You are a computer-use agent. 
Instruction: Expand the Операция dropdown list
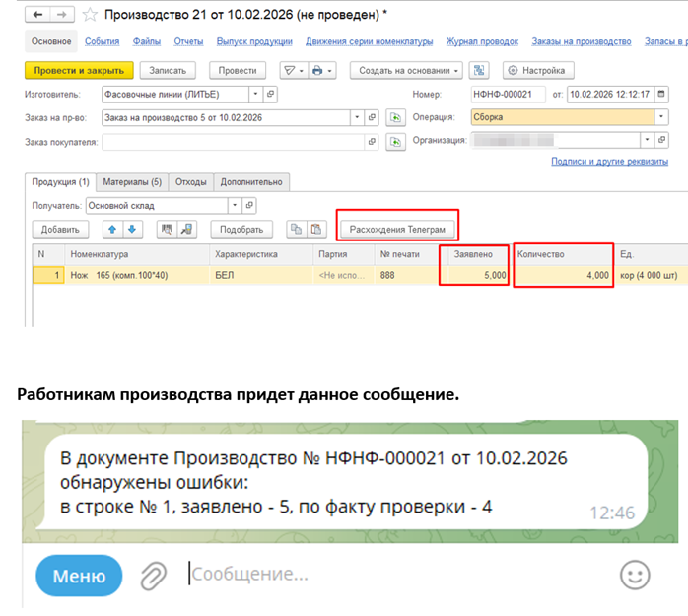(661, 117)
